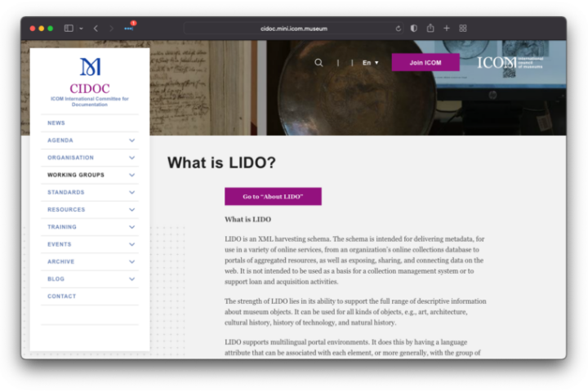Click the address bar URL field
The image size is (588, 392).
click(294, 29)
